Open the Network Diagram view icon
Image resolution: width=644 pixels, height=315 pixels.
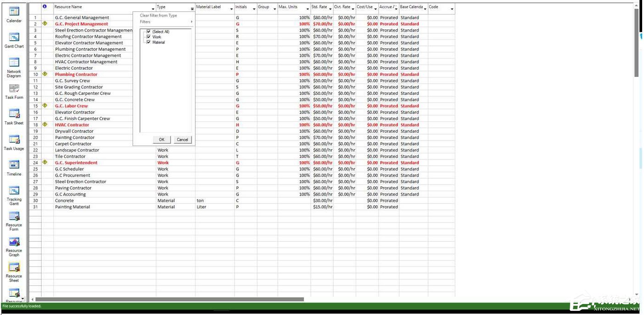tap(14, 62)
